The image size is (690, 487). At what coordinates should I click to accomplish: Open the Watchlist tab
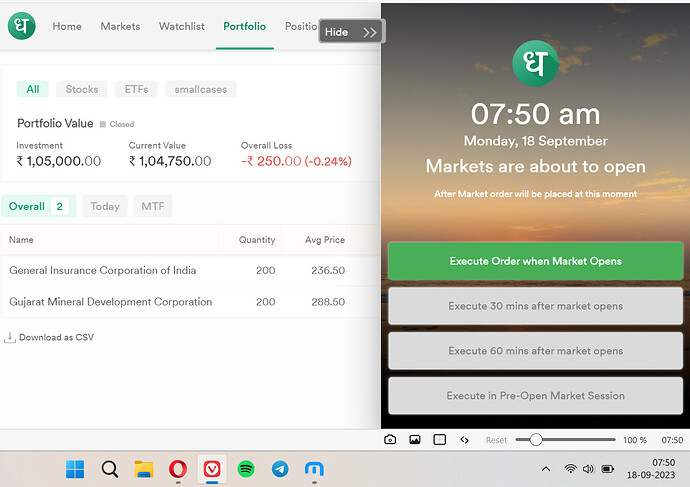pos(181,26)
